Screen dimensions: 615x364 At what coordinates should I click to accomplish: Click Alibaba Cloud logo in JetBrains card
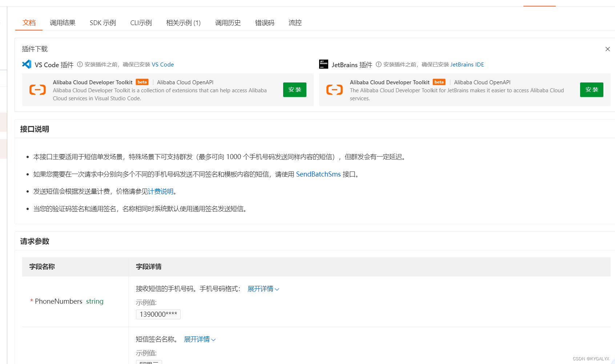point(334,90)
